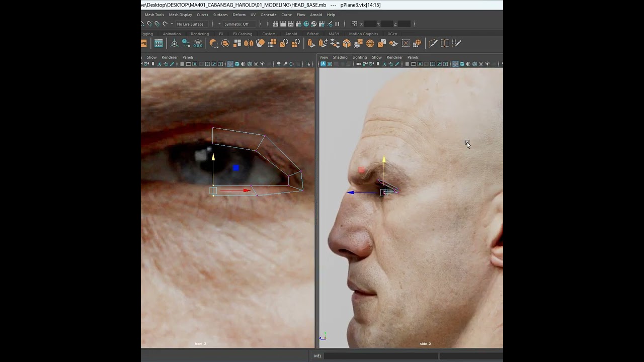Screen dimensions: 644x362
Task: Switch to the Rendering shelf tab
Action: [x=200, y=34]
